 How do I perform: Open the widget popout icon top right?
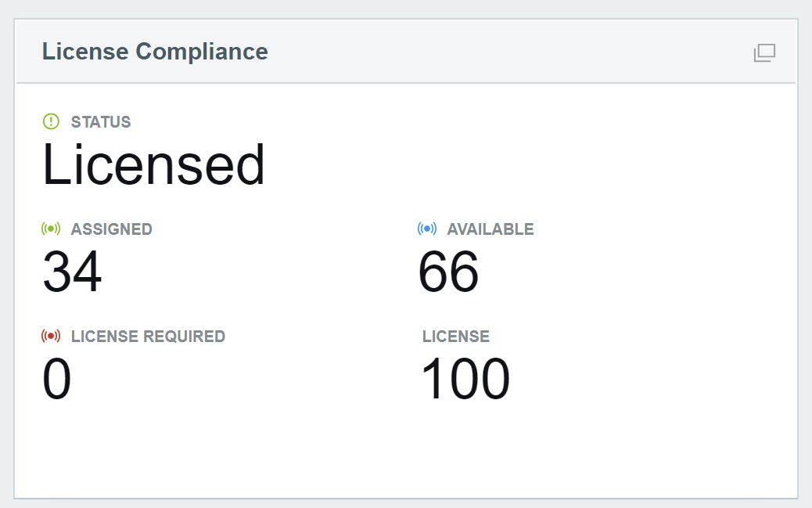764,52
